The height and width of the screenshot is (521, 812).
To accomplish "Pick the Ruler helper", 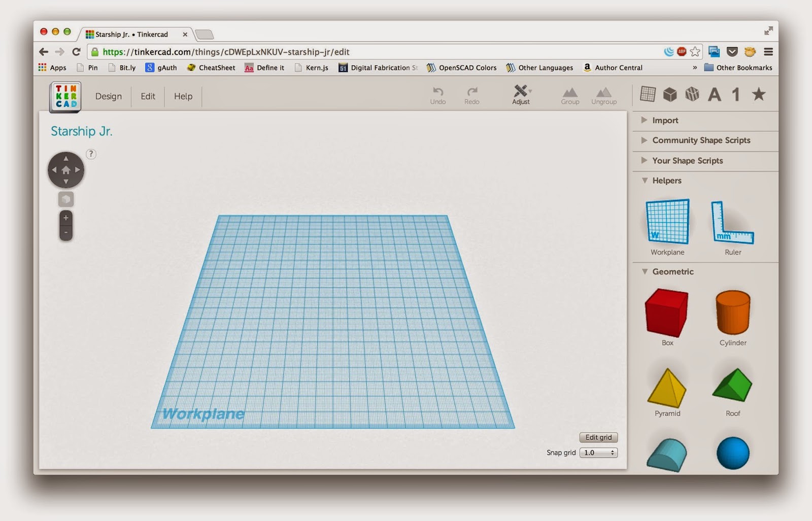I will pyautogui.click(x=733, y=227).
